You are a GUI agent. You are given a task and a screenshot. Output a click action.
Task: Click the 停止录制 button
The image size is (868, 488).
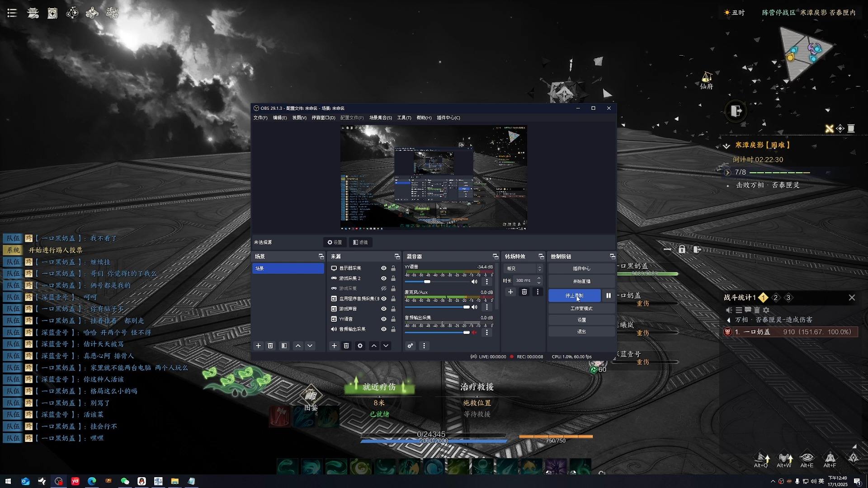click(x=574, y=296)
